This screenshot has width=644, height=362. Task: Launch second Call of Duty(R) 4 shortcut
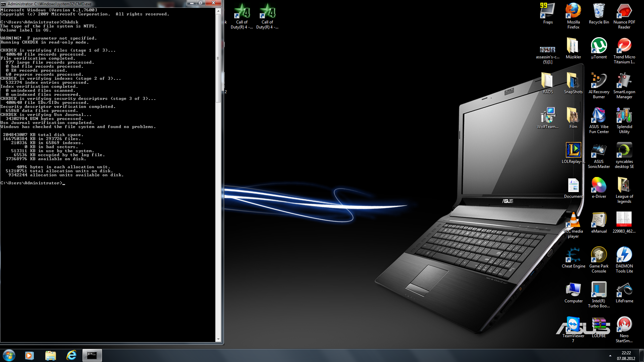(x=267, y=16)
